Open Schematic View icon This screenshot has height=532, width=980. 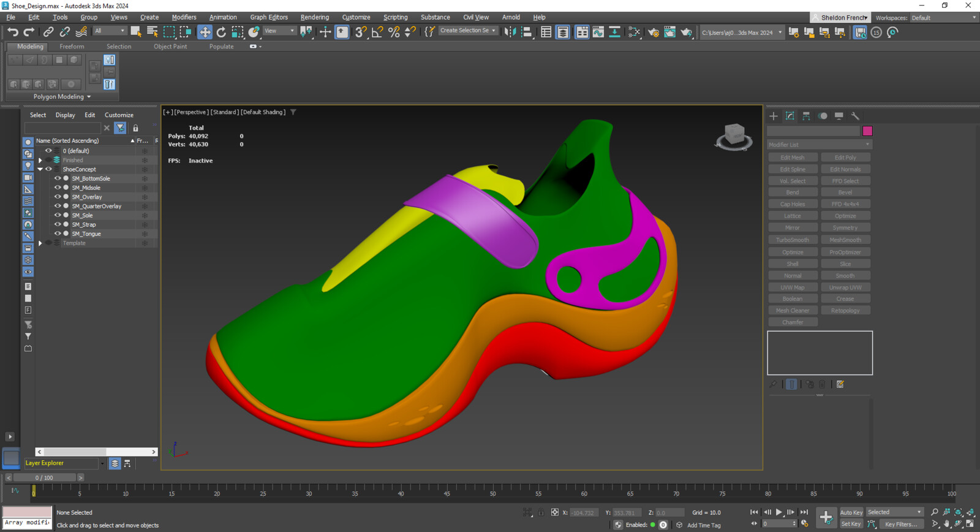(x=614, y=32)
